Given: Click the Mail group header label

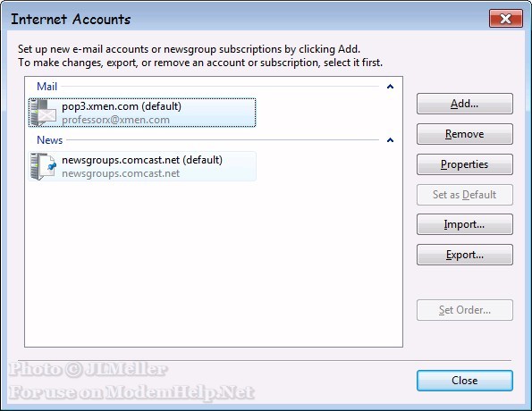Looking at the screenshot, I should [x=46, y=87].
